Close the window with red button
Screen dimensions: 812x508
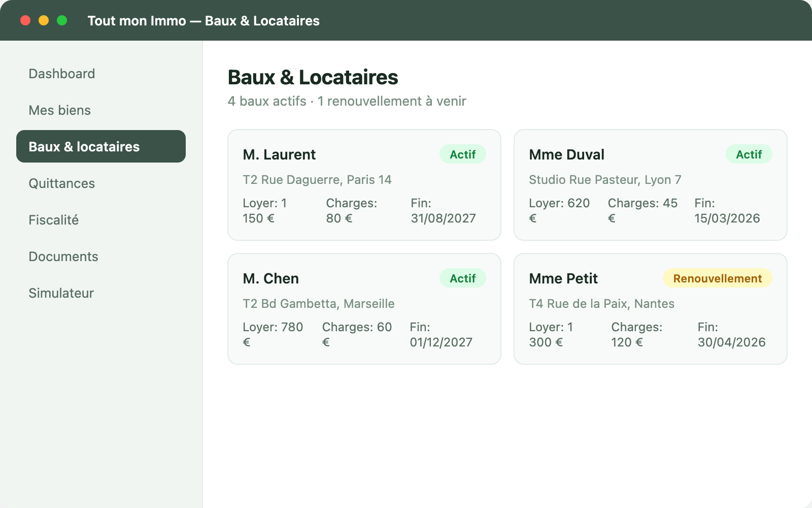click(x=25, y=20)
